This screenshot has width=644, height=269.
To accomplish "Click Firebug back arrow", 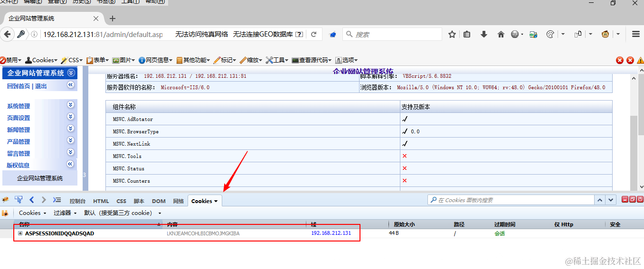I will coord(32,200).
